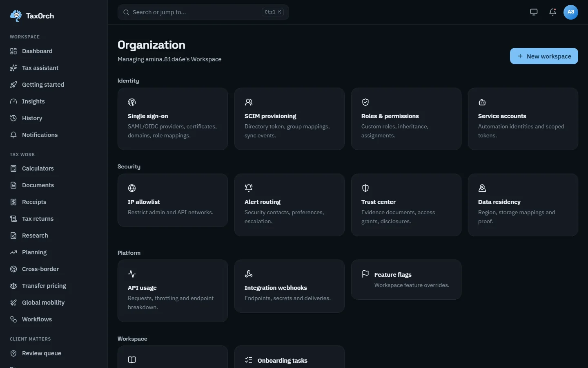Click the IP allowlist globe icon
The width and height of the screenshot is (588, 368).
point(132,188)
